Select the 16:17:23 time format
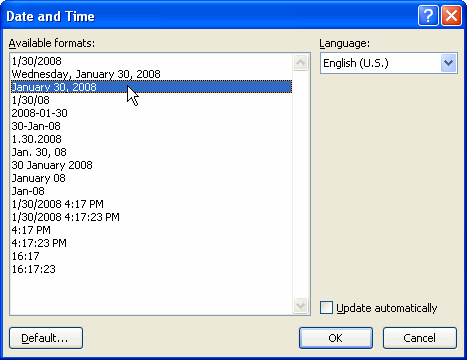The width and height of the screenshot is (467, 360). 152,269
